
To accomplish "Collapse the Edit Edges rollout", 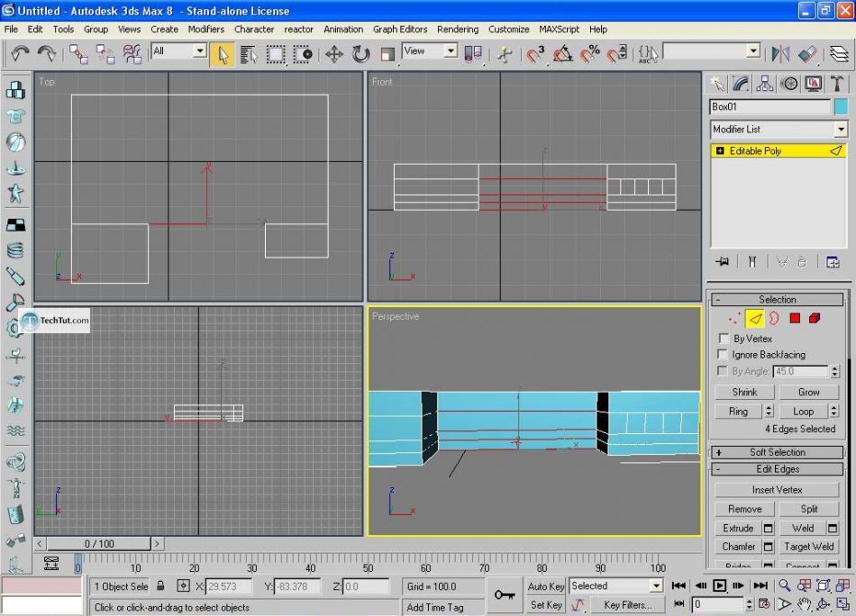I will point(778,469).
